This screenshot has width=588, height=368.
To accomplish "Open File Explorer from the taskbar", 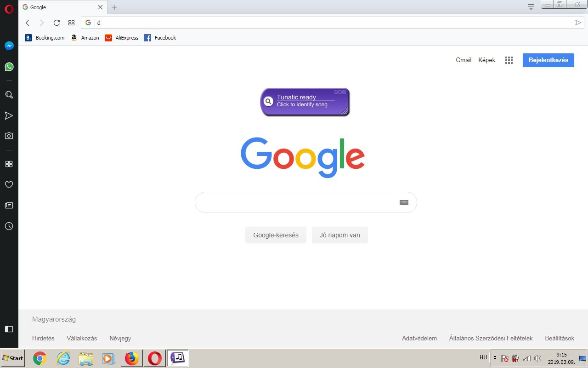I will (86, 358).
